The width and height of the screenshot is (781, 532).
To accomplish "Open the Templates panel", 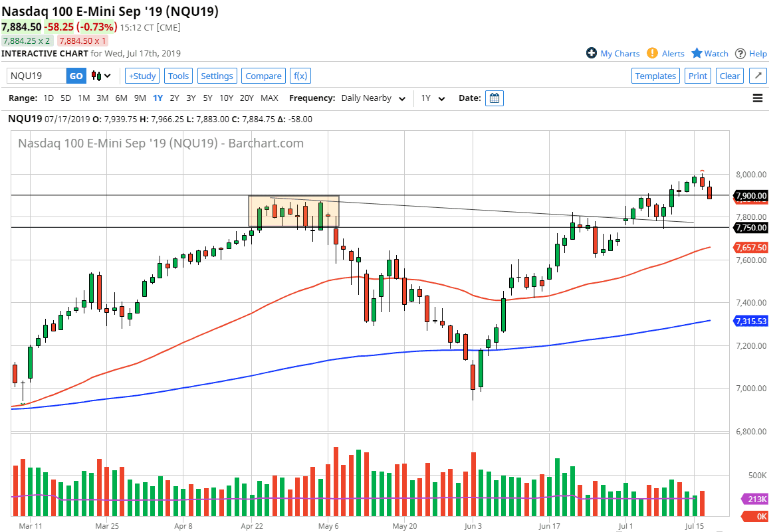I will [655, 76].
